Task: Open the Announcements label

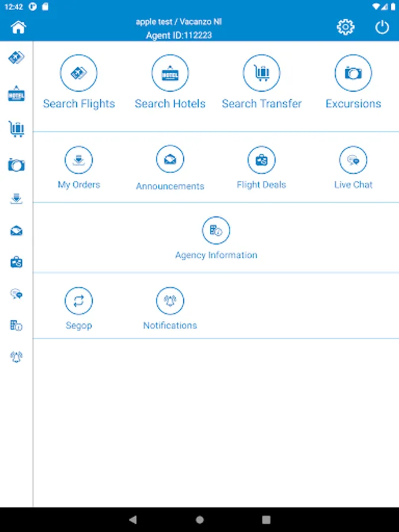Action: 170,186
